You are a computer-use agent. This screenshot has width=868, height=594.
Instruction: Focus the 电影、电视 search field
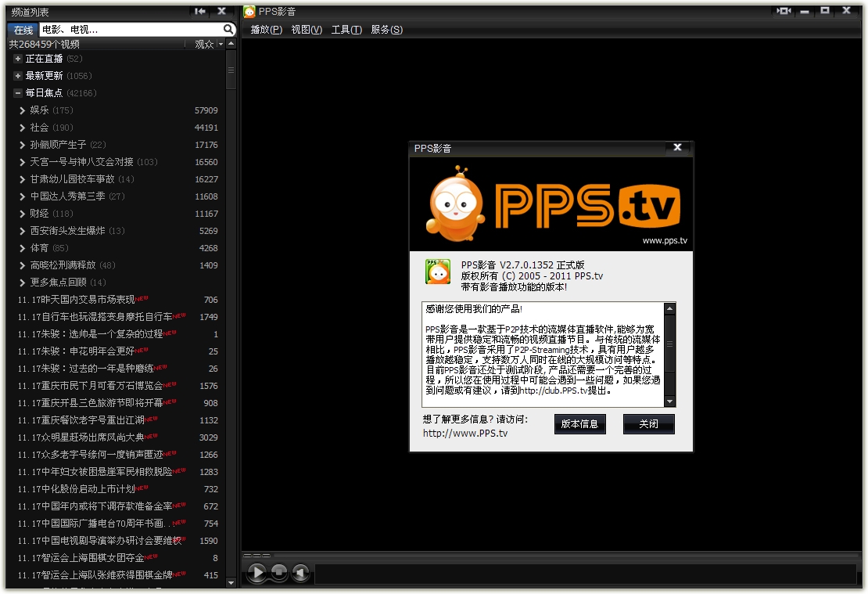coord(131,30)
